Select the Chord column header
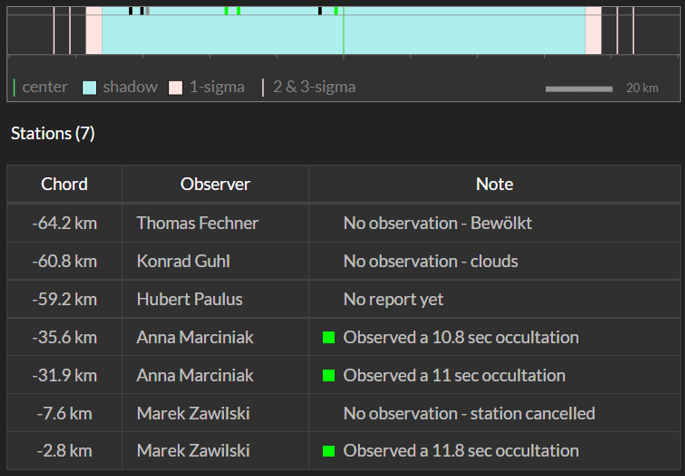Screen dimensions: 685x476 (64, 184)
